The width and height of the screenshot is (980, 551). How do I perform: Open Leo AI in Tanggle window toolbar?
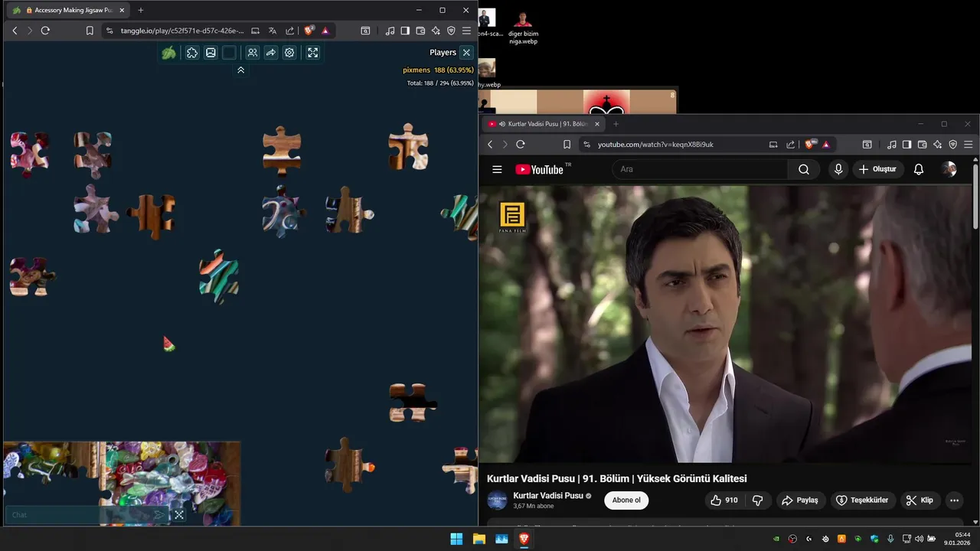coord(436,31)
